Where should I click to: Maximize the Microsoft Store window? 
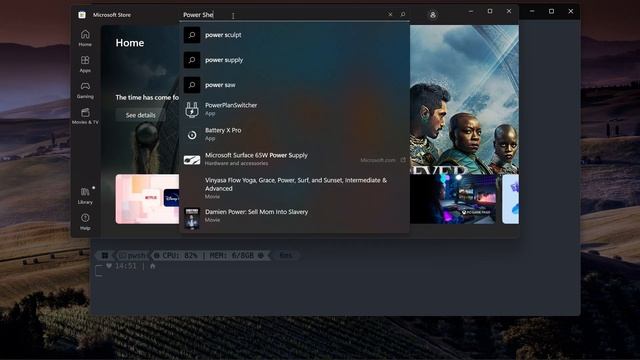pos(490,11)
